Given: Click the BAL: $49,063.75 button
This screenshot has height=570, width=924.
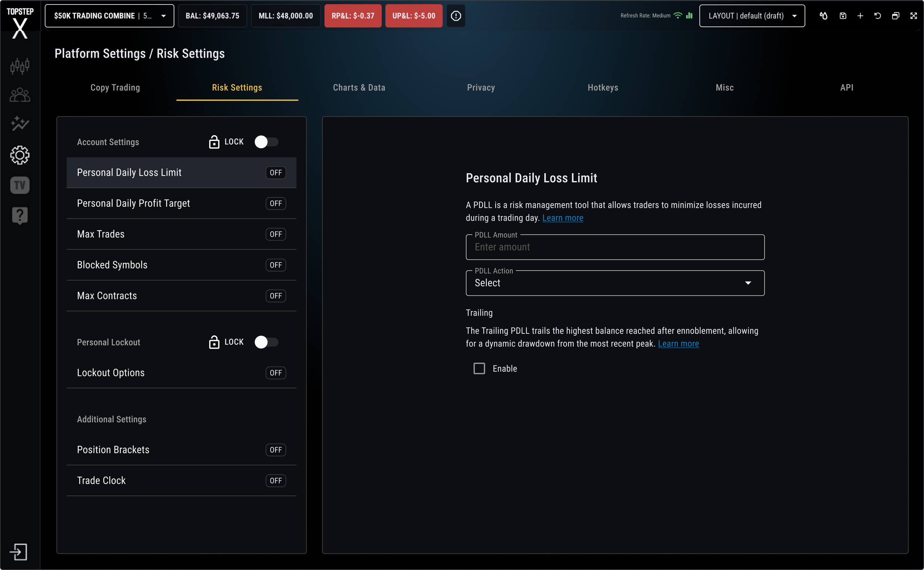Looking at the screenshot, I should [x=212, y=16].
